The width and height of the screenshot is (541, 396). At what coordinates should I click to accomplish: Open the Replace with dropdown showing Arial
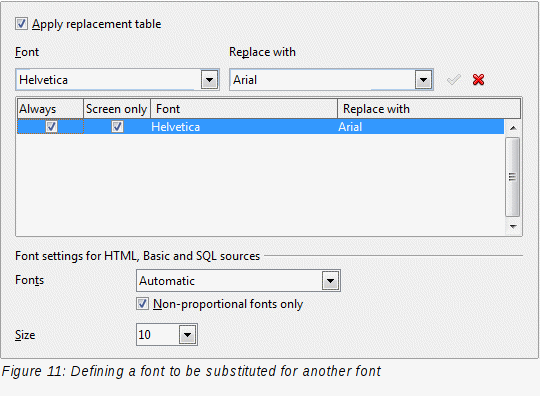click(423, 80)
